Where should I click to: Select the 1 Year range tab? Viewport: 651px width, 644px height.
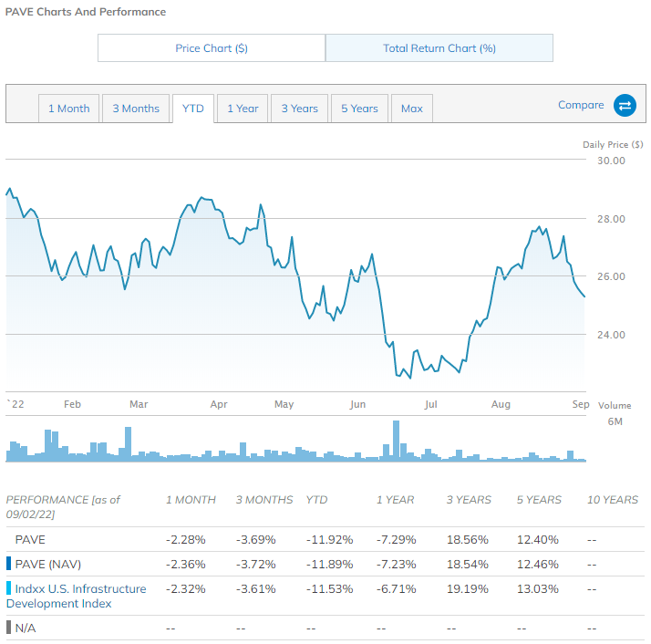(243, 109)
